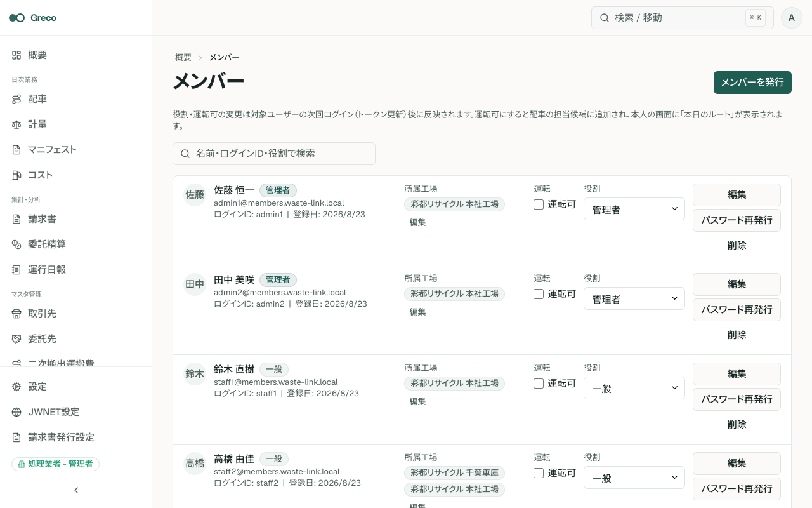Image resolution: width=812 pixels, height=508 pixels.
Task: Click 高橋 avatar circle
Action: 195,464
